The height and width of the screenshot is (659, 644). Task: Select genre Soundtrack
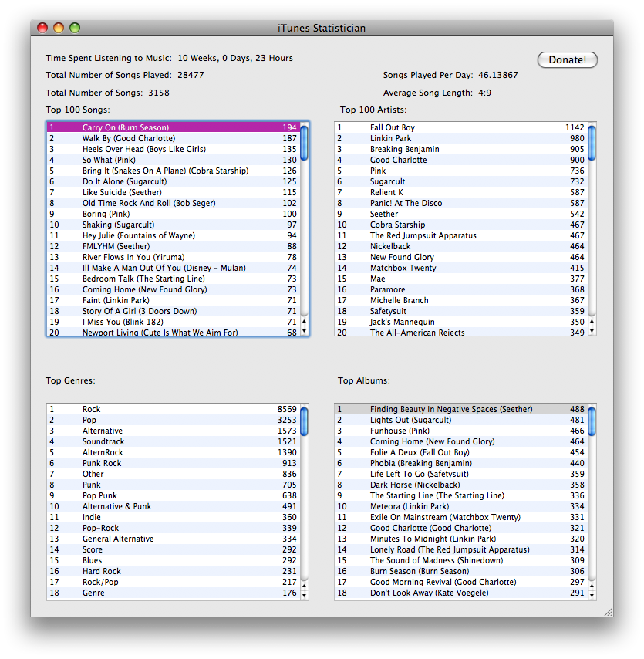[x=174, y=441]
